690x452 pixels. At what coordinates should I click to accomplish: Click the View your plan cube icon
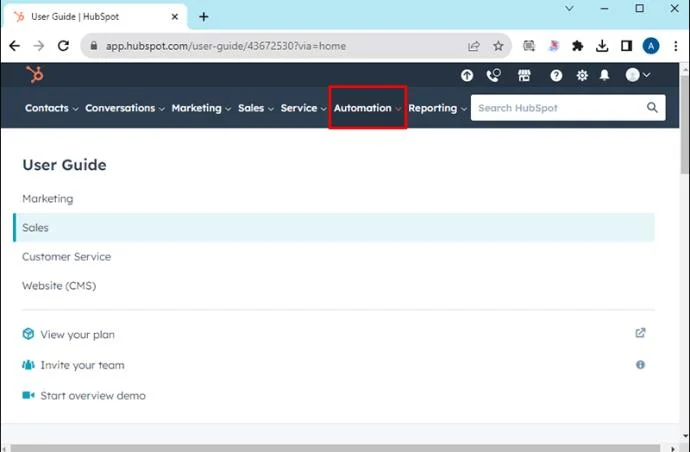pos(28,334)
